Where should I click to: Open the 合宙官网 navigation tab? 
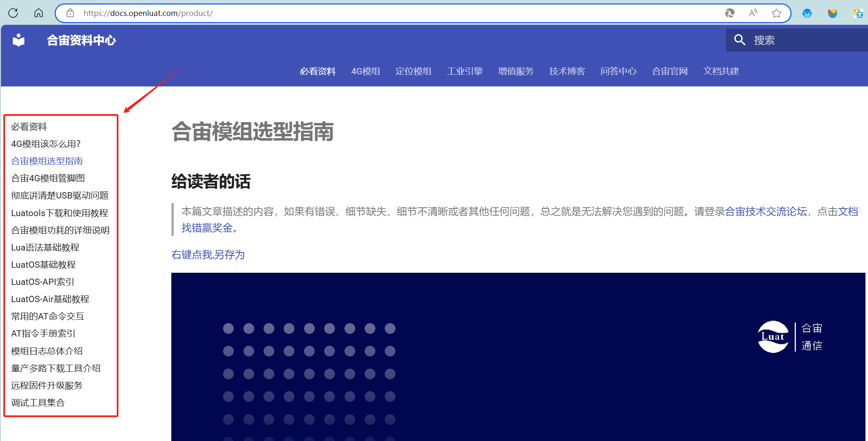point(670,71)
